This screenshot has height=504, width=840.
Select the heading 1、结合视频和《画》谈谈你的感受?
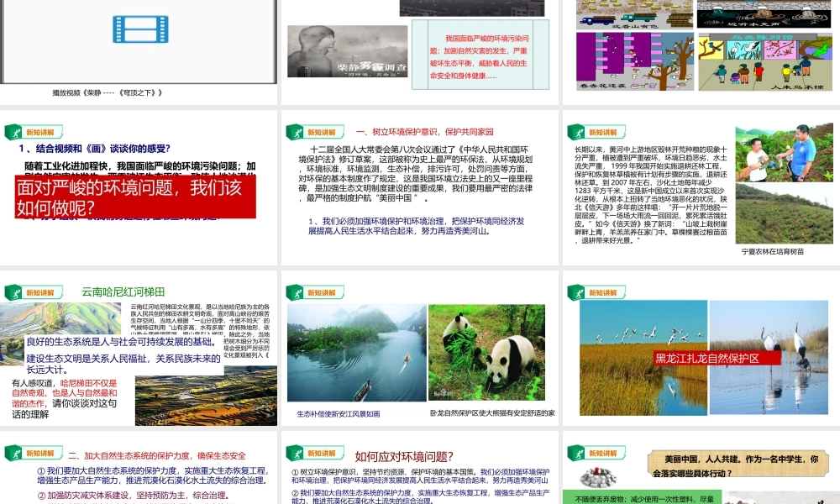coord(94,149)
